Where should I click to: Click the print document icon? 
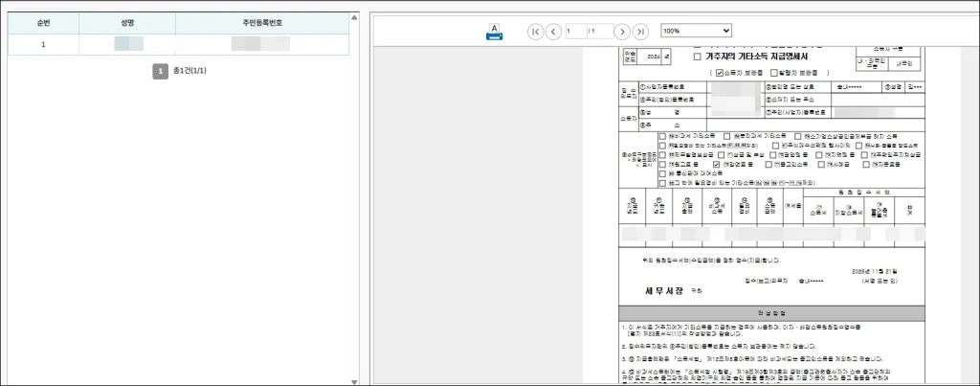[495, 32]
